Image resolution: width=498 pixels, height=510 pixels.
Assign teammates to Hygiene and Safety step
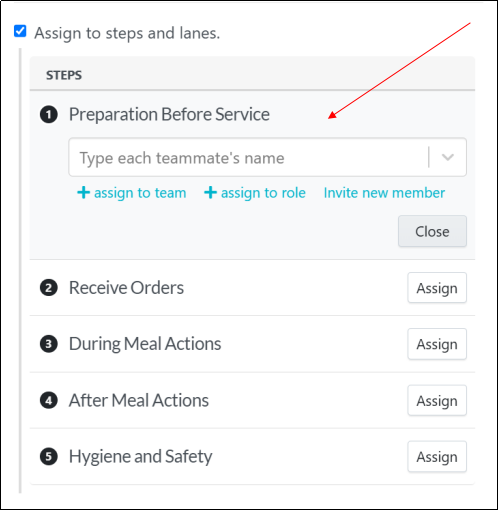pos(437,457)
